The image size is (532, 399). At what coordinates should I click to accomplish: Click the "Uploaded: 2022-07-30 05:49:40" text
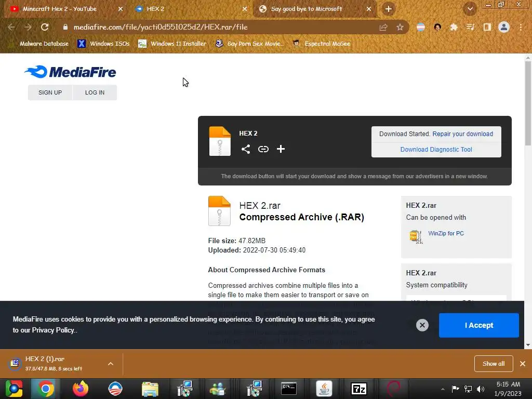point(257,250)
